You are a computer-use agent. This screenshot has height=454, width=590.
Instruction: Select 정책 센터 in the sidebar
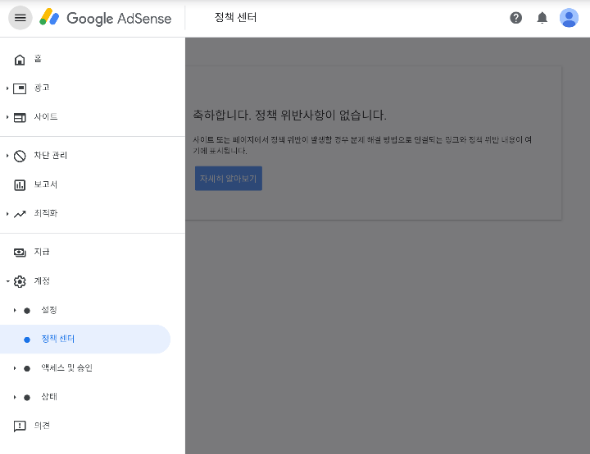pos(85,339)
